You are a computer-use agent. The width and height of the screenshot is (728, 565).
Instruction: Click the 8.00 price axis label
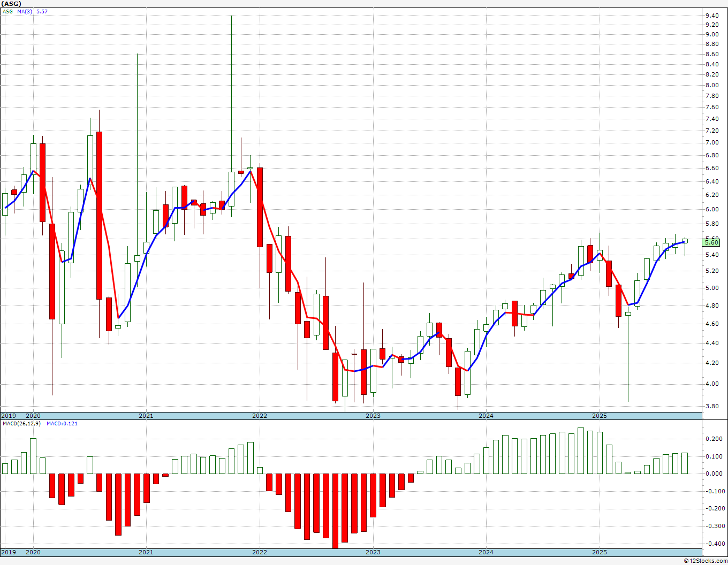pos(712,85)
